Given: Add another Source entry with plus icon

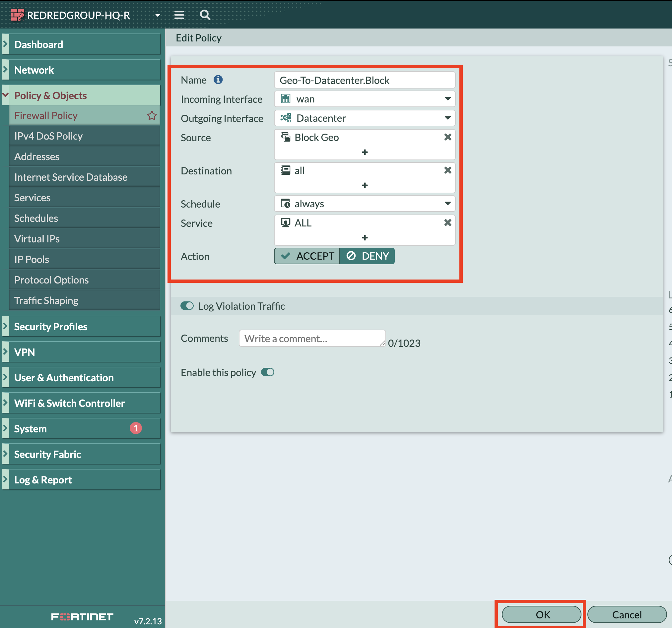Looking at the screenshot, I should tap(365, 152).
